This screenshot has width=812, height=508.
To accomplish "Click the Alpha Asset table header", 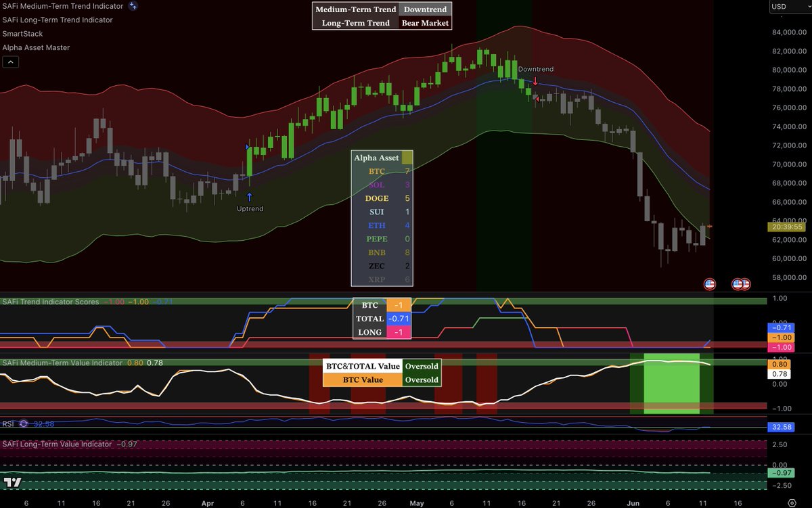I will [376, 158].
